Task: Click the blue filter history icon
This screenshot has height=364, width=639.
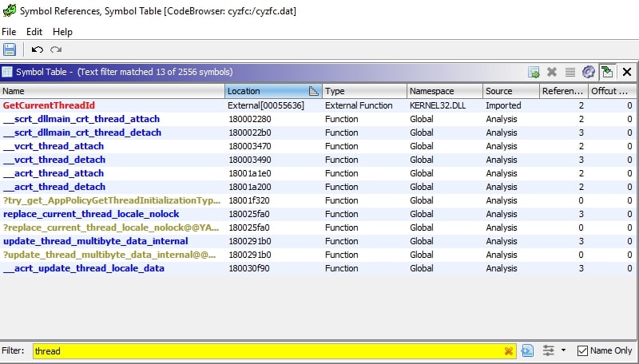Action: [527, 350]
